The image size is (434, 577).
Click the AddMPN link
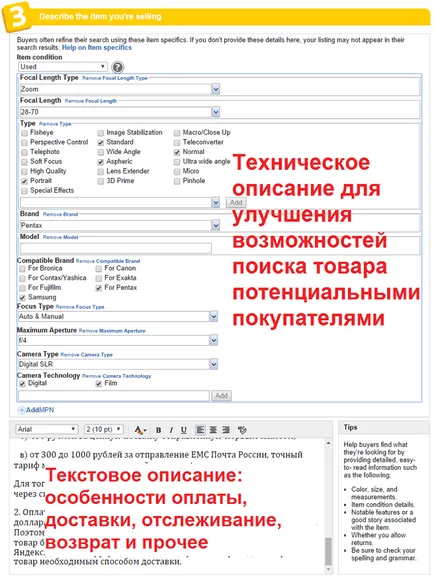pyautogui.click(x=40, y=410)
